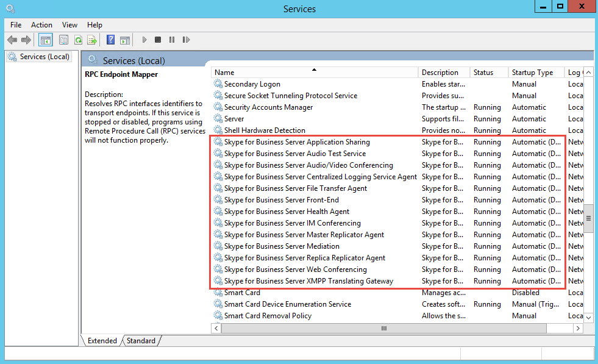Screen dimensions: 598x364
Task: Click the vertical scrollbar down arrow
Action: pos(588,318)
